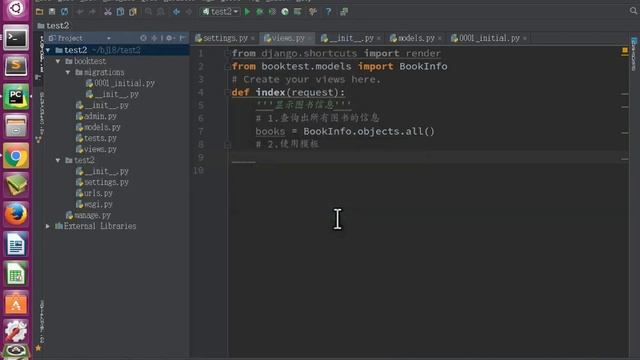Close the settings.py tab

(x=253, y=38)
